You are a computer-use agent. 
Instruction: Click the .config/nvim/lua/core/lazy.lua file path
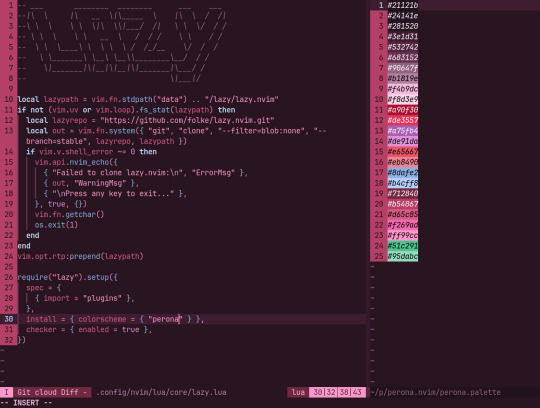[162, 392]
